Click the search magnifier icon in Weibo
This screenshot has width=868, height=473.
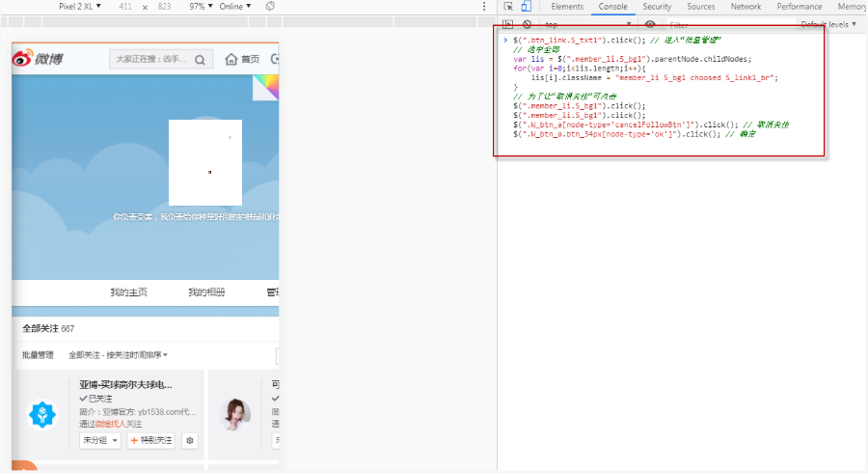(x=200, y=60)
